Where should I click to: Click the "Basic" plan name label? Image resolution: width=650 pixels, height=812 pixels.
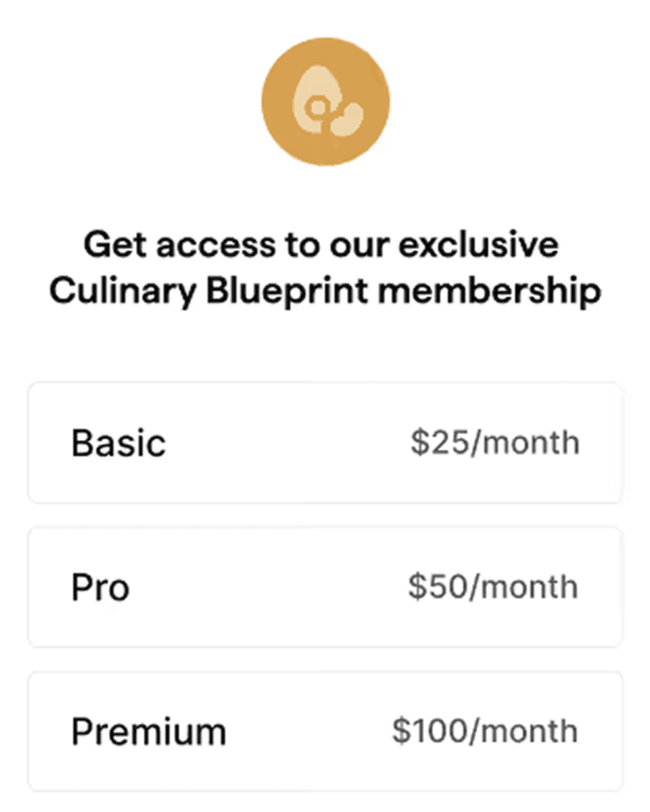click(119, 443)
